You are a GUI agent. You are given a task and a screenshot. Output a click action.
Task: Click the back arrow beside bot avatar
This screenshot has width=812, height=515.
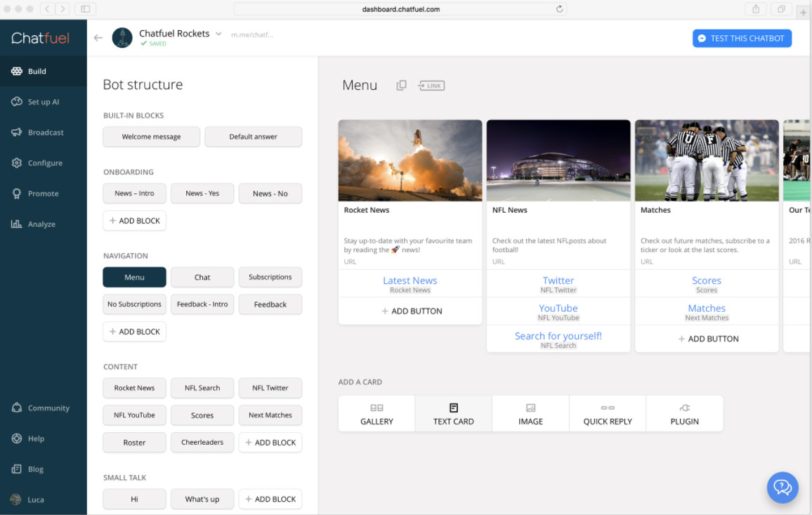point(98,38)
